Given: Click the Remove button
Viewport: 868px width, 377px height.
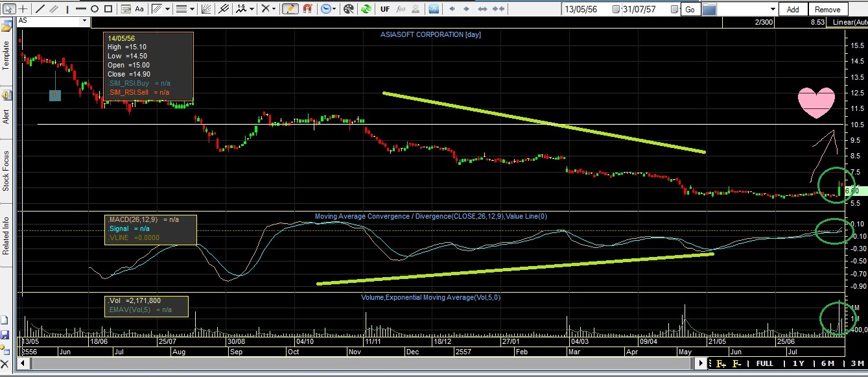Looking at the screenshot, I should (828, 9).
